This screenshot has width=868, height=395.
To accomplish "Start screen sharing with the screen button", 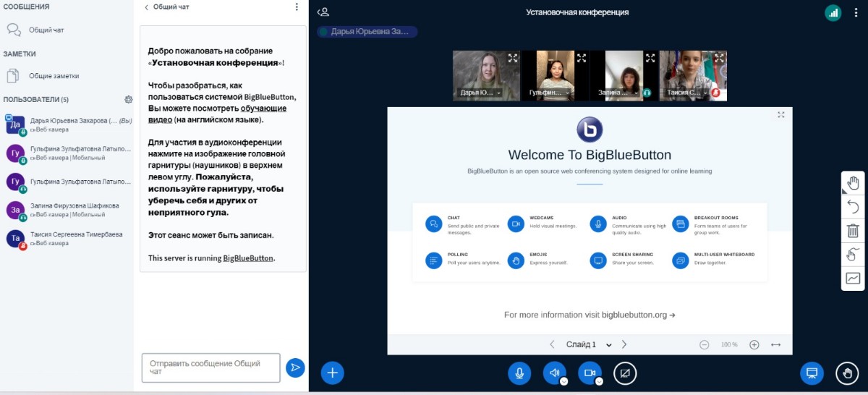I will (625, 373).
